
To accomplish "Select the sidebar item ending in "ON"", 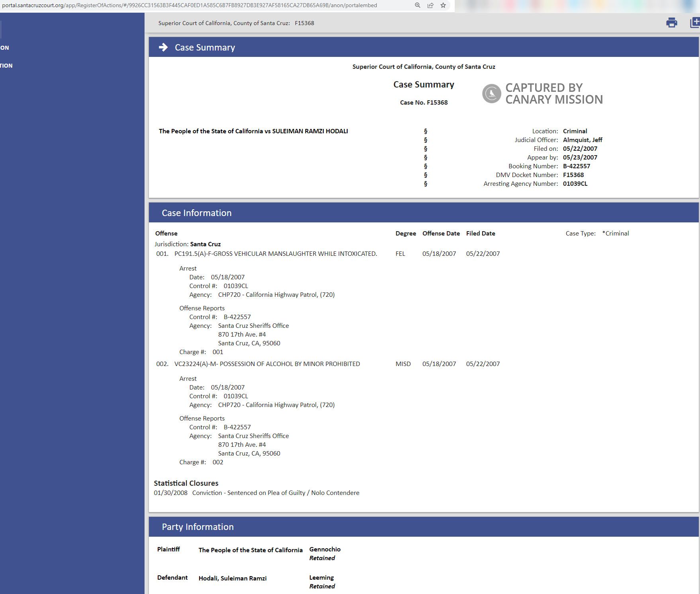I will [x=5, y=48].
